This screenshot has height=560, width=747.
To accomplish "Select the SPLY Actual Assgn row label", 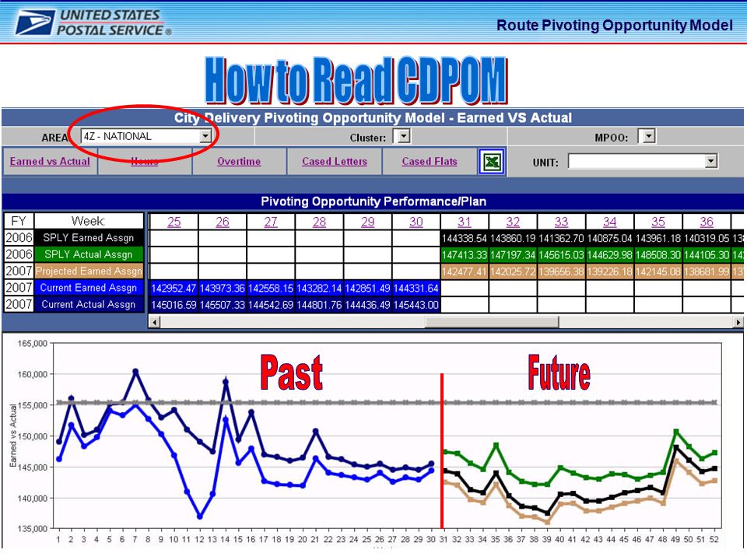I will click(x=89, y=254).
